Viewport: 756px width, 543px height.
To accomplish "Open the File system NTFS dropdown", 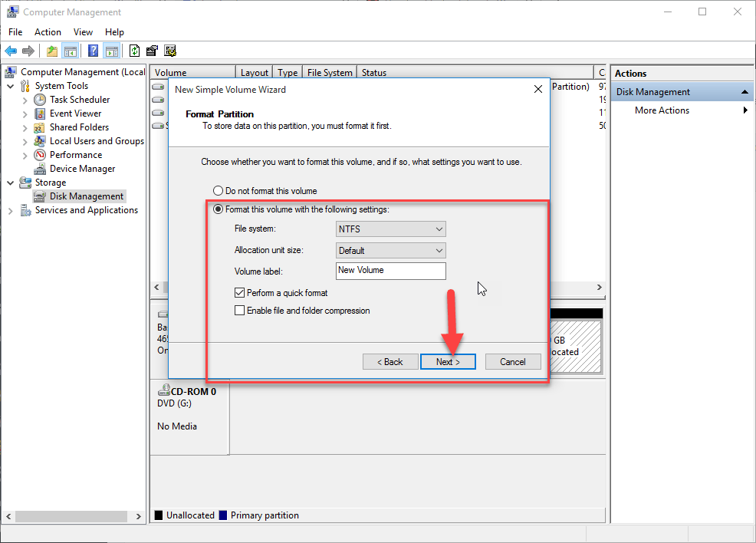I will (391, 229).
